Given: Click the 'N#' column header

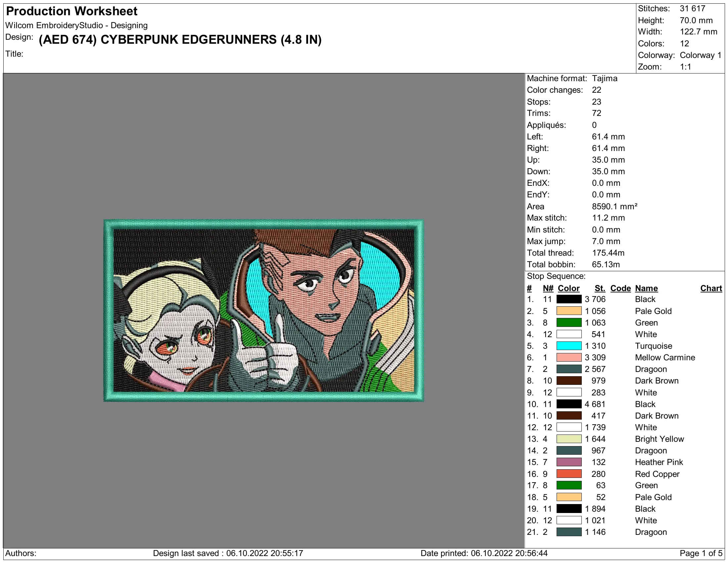Looking at the screenshot, I should (548, 288).
